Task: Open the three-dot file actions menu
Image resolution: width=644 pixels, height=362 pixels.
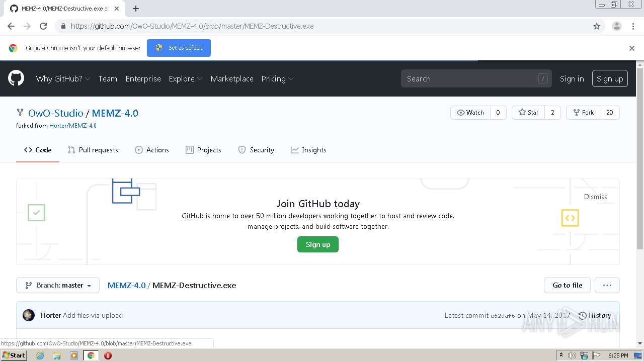Action: click(607, 285)
